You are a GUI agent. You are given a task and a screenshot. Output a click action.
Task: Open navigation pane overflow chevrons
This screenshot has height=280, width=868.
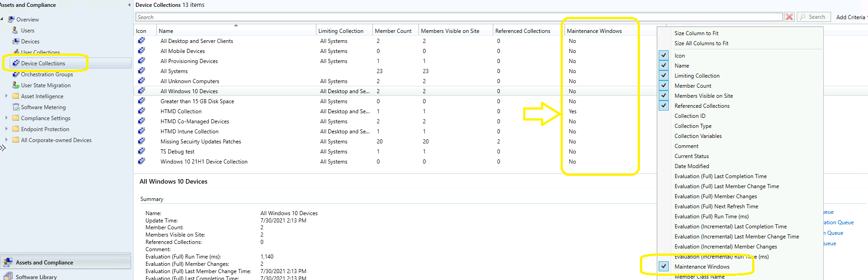pos(3,148)
